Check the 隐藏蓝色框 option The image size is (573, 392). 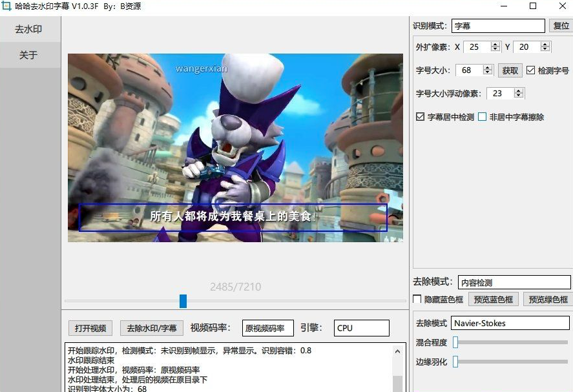pos(417,299)
